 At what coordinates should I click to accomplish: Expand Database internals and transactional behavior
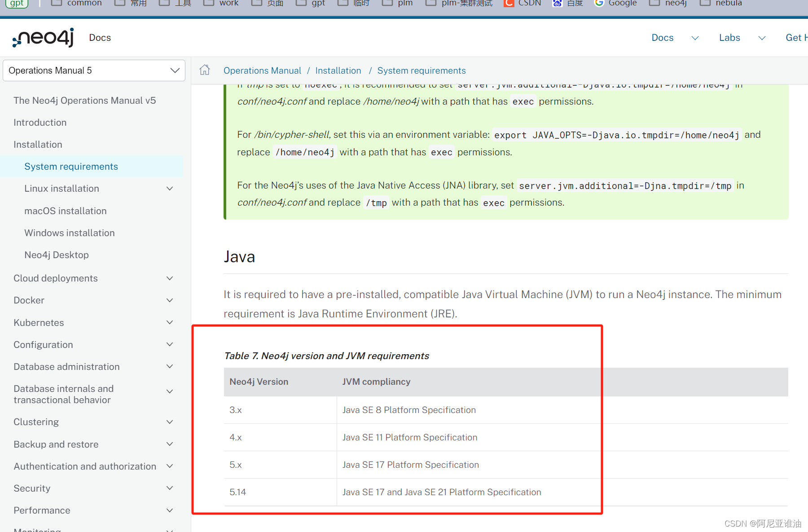[170, 391]
